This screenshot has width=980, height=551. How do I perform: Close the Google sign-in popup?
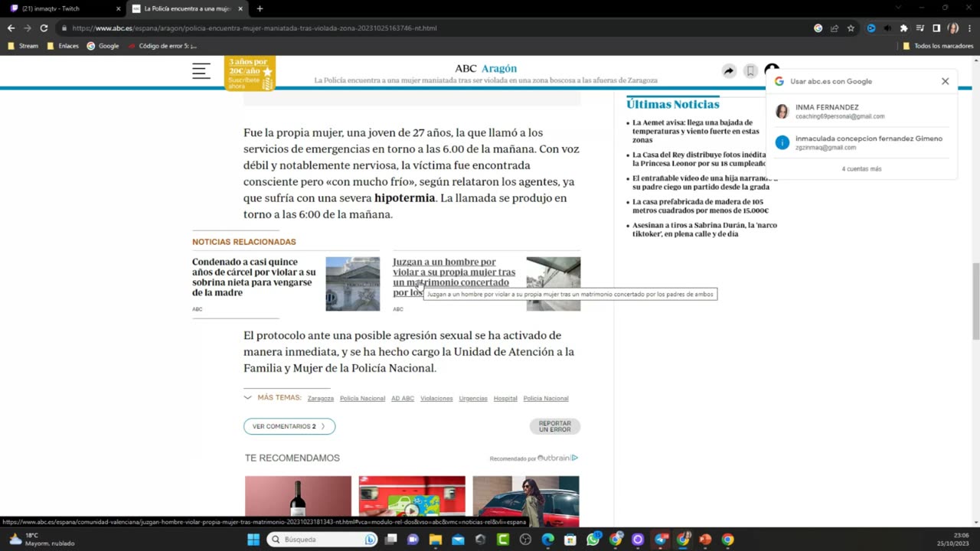pyautogui.click(x=945, y=81)
